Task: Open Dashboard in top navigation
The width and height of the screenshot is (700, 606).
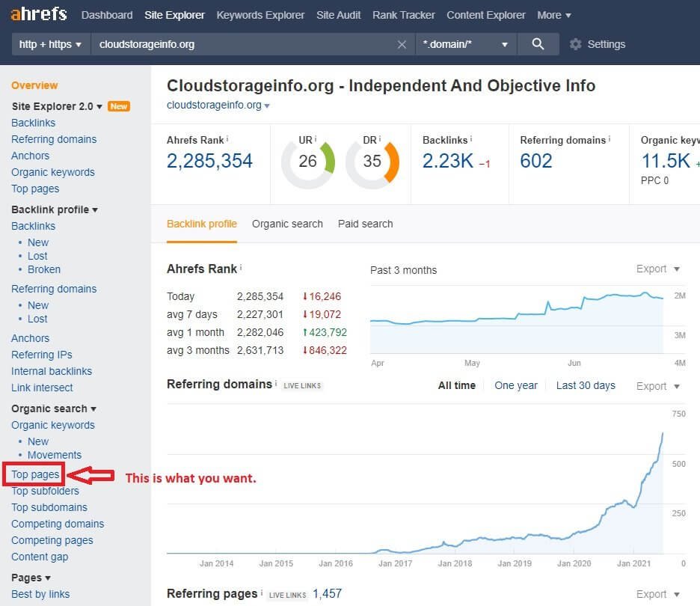Action: (x=107, y=15)
